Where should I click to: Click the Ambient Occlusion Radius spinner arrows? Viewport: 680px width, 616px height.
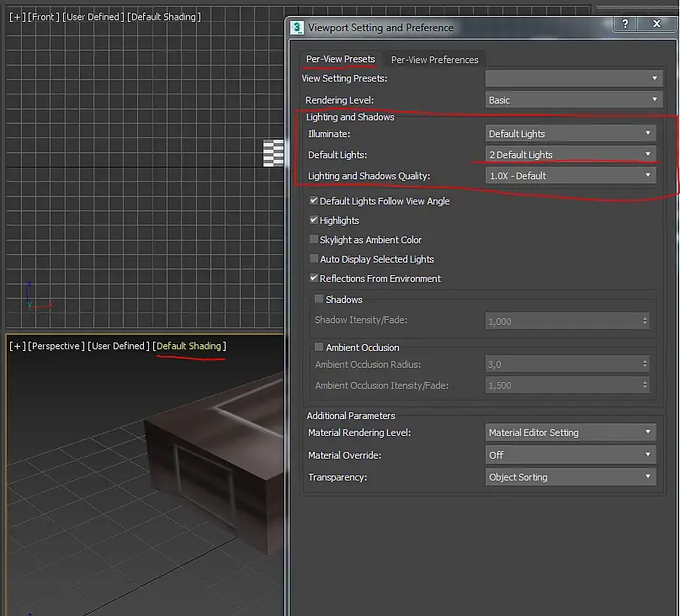pos(645,364)
